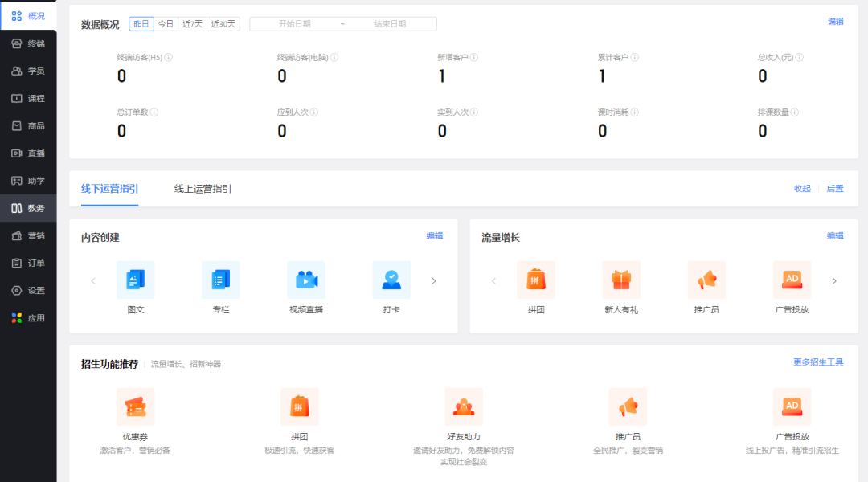Click the 专栏 column icon
The width and height of the screenshot is (868, 482).
click(x=221, y=280)
